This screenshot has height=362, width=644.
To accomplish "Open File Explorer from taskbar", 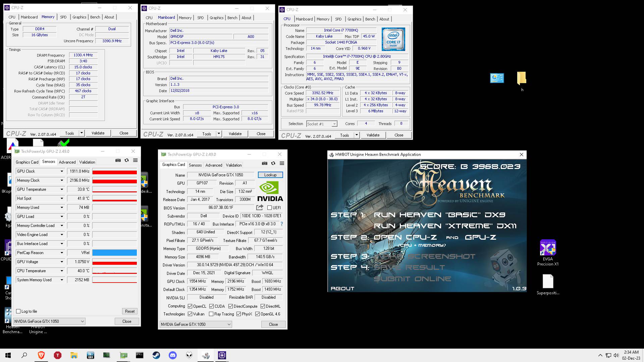I will pyautogui.click(x=74, y=355).
